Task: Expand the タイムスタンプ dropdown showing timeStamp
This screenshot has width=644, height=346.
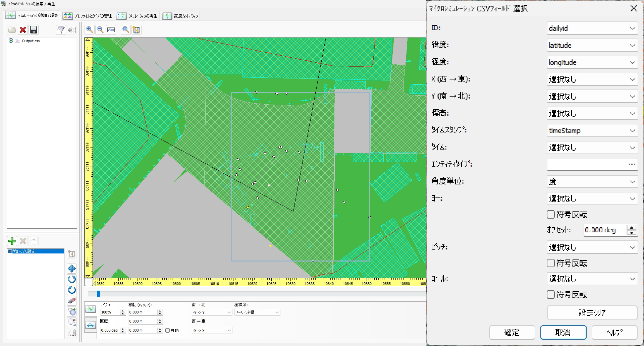Action: 592,131
